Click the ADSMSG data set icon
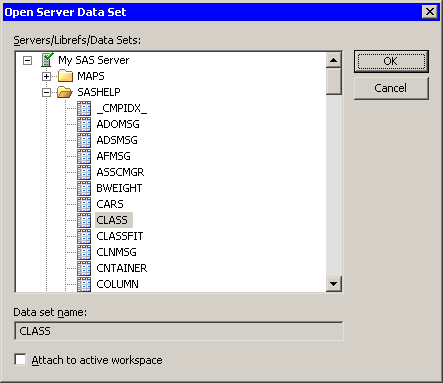Screen dimensions: 443x383 [x=84, y=140]
